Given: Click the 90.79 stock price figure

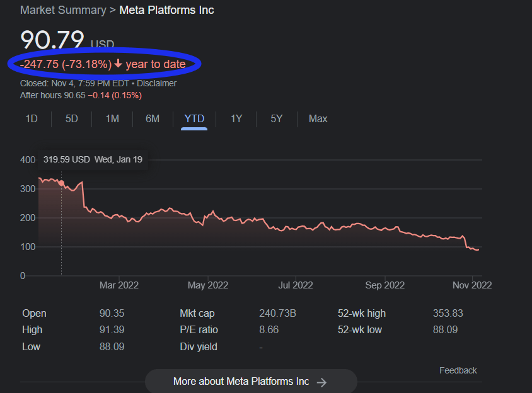Looking at the screenshot, I should [x=52, y=40].
